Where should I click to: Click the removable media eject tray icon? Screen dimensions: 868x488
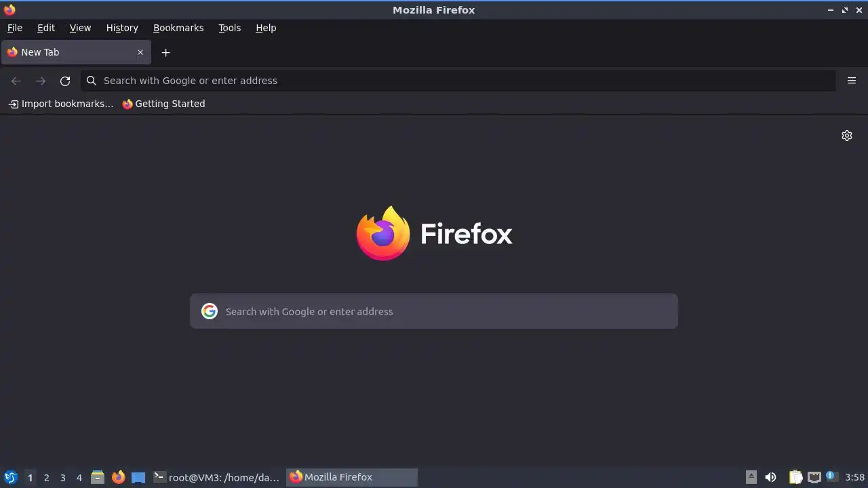tap(751, 477)
